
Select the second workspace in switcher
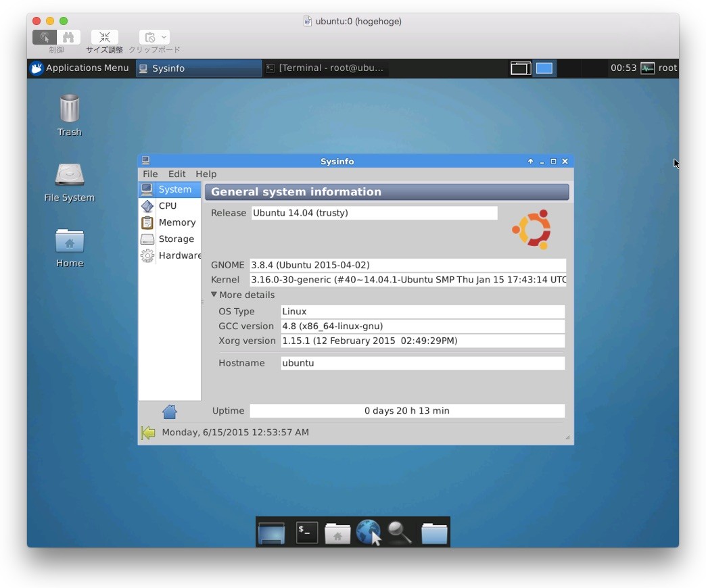[x=544, y=68]
